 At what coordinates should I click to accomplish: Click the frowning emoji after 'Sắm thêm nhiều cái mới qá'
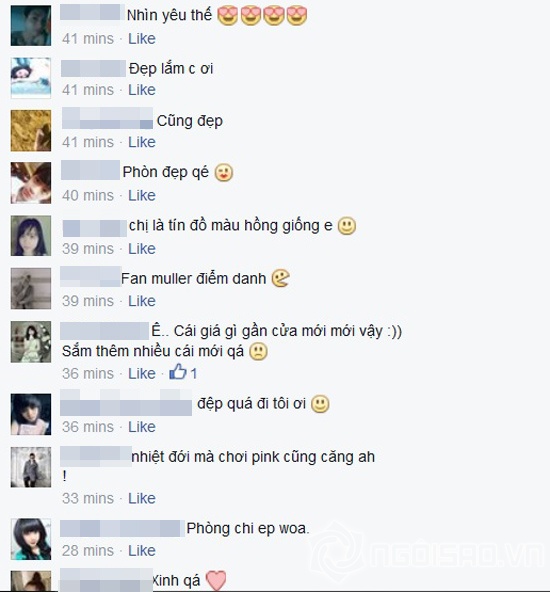[x=259, y=352]
